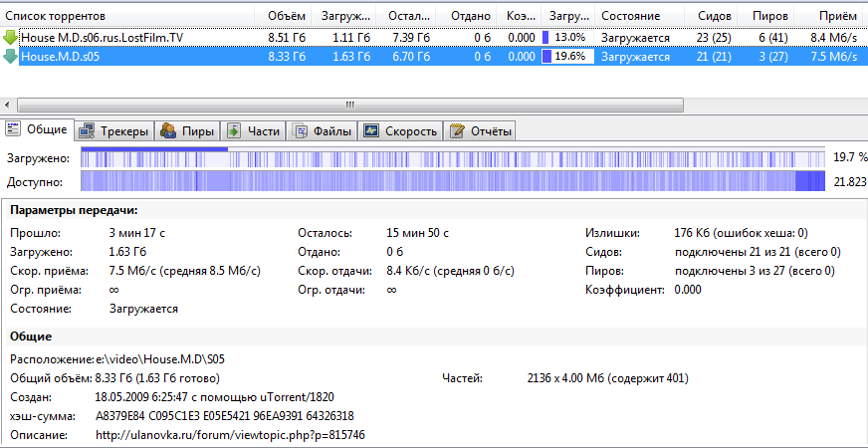View the Отчёты tab
Screen dimensions: 868x448
[480, 131]
